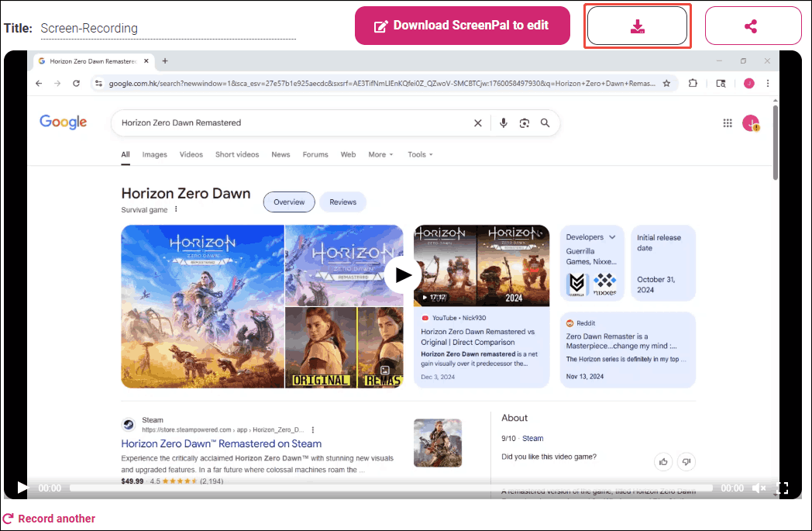The image size is (812, 531).
Task: Click the magnifier search icon
Action: [545, 122]
